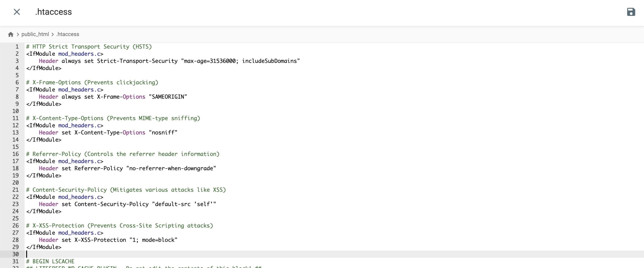Click line number 16 in gutter

pyautogui.click(x=16, y=154)
